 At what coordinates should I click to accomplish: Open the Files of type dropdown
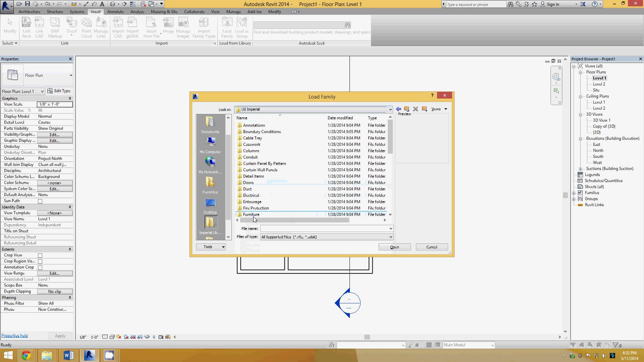point(390,237)
